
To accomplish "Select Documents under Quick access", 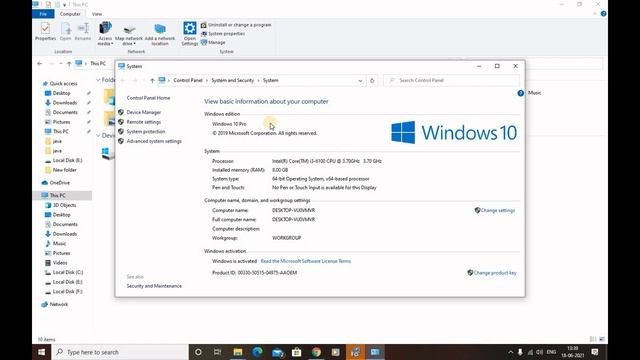I will pos(65,112).
